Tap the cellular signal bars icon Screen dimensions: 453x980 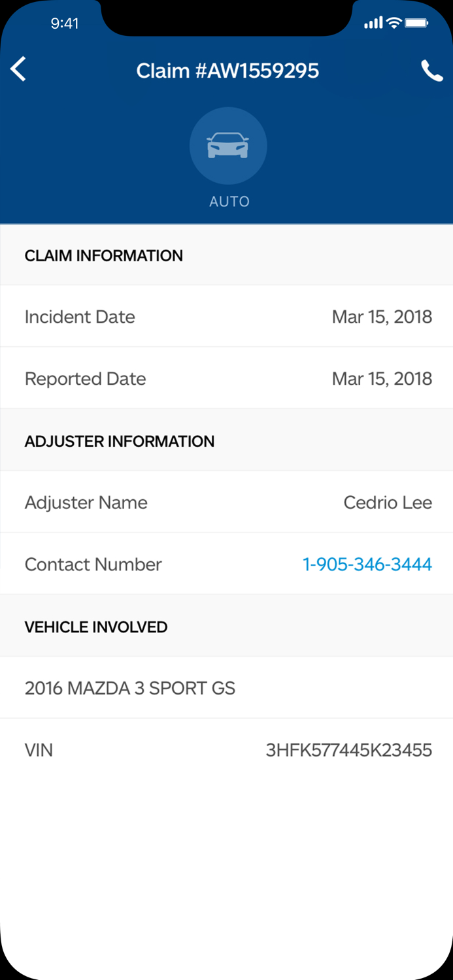(x=373, y=24)
